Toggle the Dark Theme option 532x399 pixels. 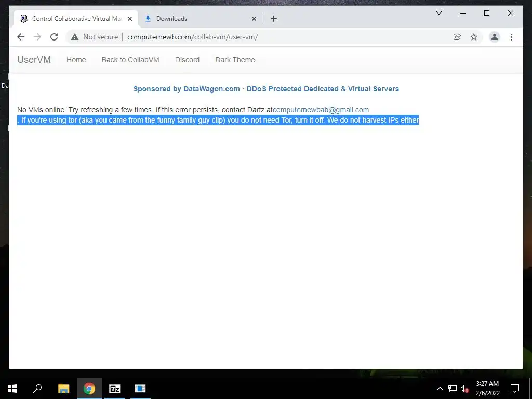click(235, 60)
